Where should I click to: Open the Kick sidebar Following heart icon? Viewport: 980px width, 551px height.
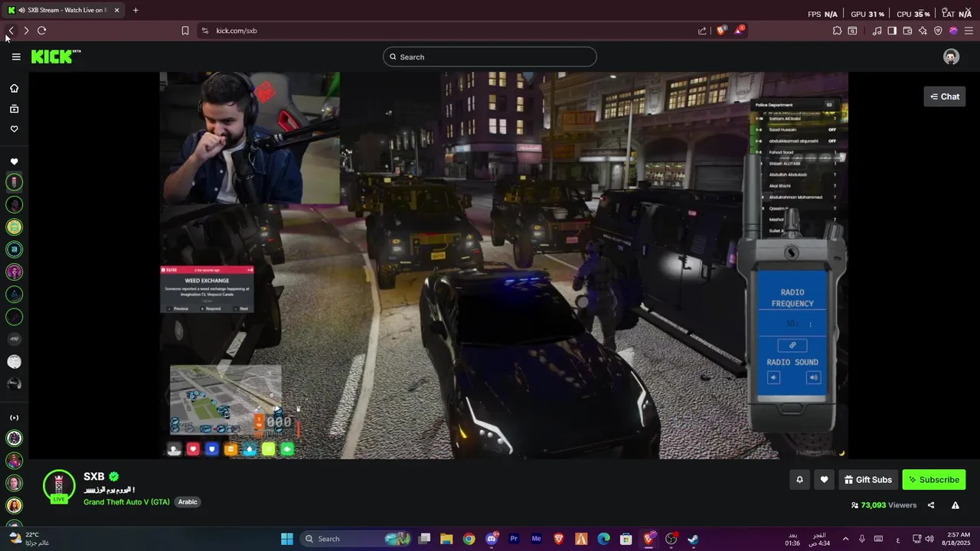14,129
